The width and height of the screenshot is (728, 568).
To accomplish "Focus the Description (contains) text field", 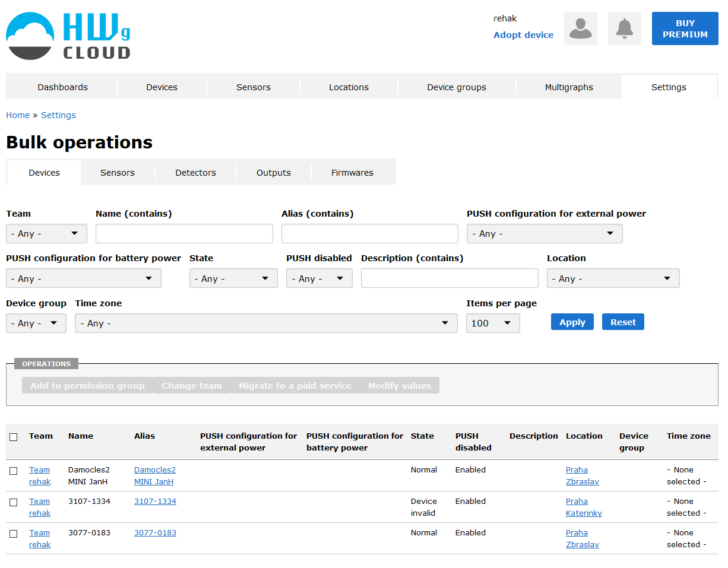I will [x=450, y=278].
